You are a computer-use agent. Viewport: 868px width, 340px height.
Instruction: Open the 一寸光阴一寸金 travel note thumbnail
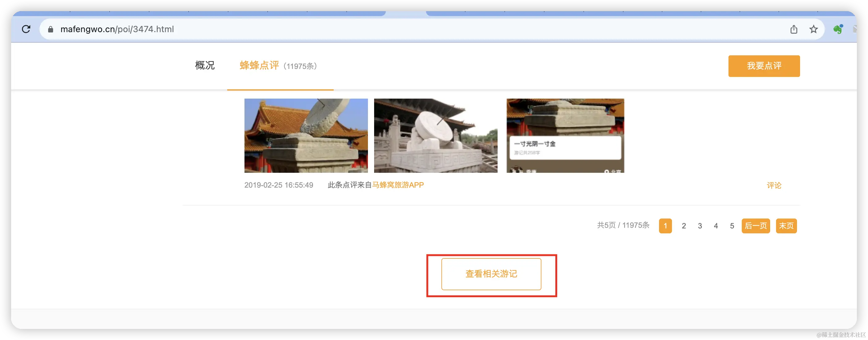[565, 136]
